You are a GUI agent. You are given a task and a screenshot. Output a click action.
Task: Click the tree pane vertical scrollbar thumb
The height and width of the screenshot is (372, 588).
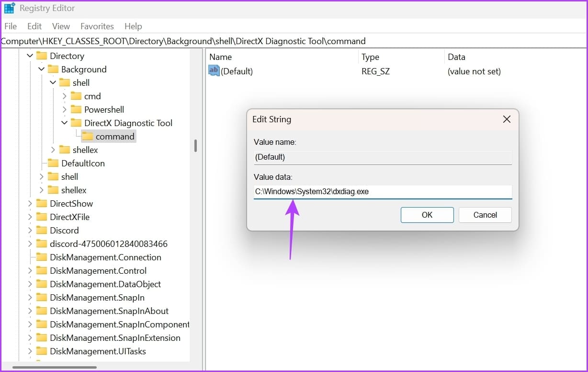point(195,146)
